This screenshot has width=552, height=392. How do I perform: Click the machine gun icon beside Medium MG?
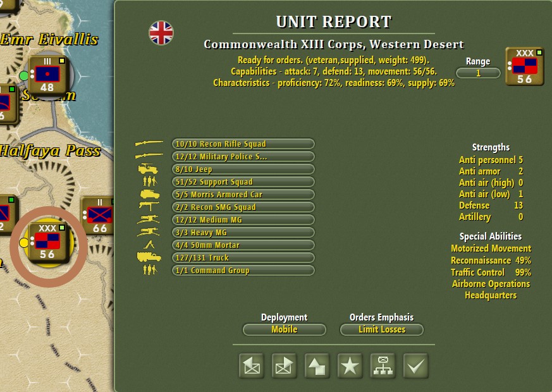pos(149,219)
